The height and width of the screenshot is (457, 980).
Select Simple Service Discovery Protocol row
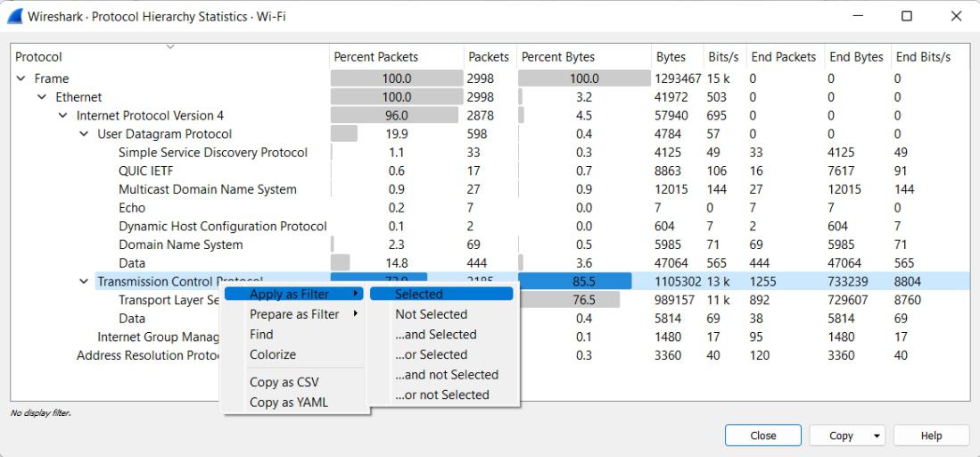point(490,152)
